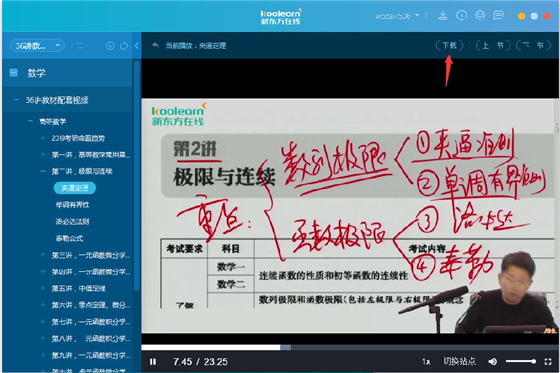Click the circular download icon in sidebar toolbar
Screen dimensions: 560x373
coord(110,46)
